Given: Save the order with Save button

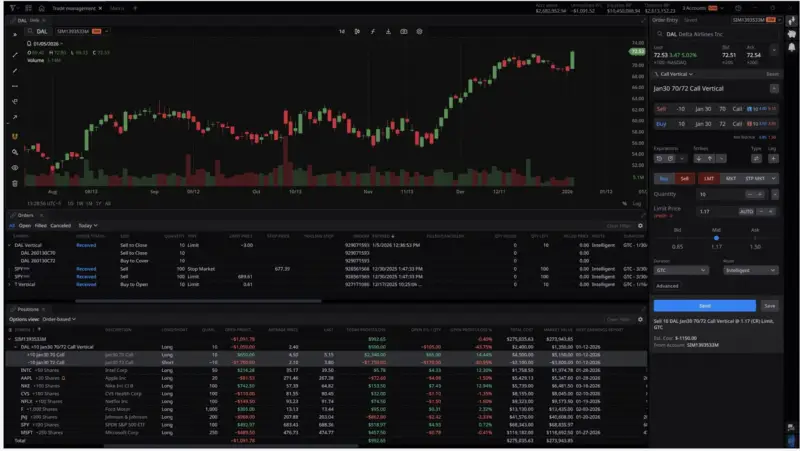Looking at the screenshot, I should (770, 306).
